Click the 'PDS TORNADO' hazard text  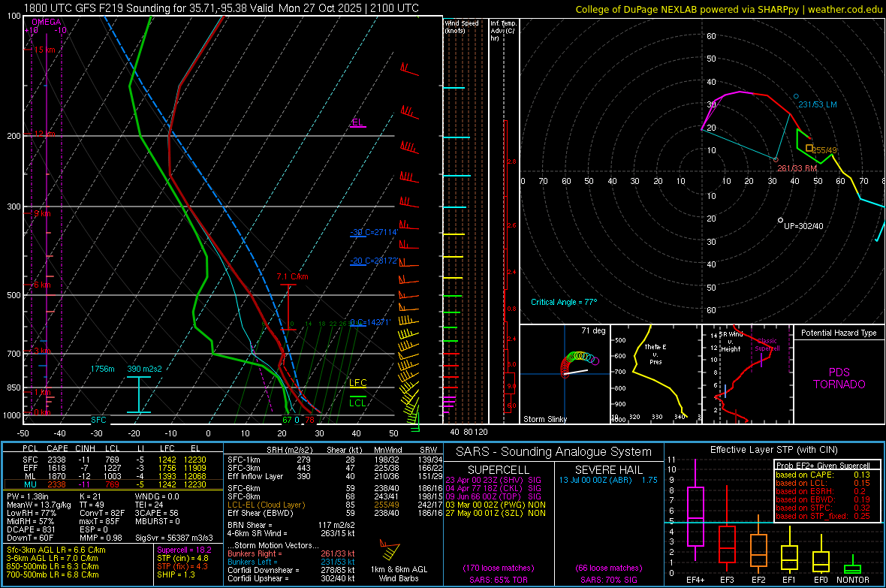tap(839, 378)
